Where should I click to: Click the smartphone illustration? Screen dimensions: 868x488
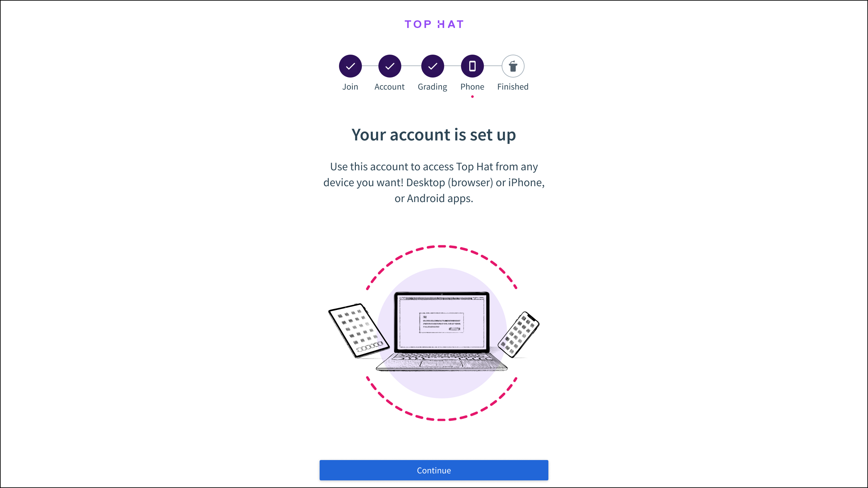[519, 334]
